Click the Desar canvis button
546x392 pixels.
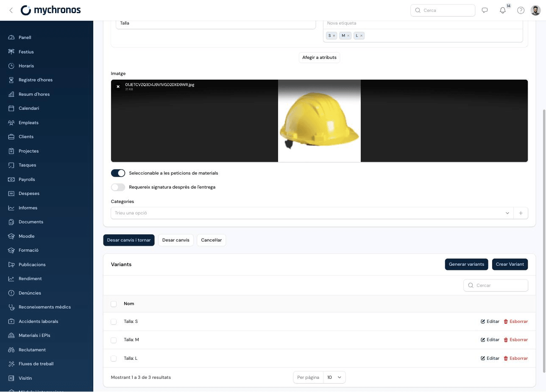tap(176, 240)
